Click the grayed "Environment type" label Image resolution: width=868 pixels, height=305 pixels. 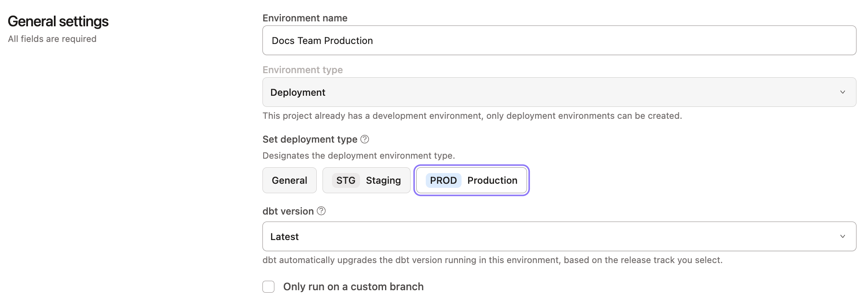coord(302,70)
